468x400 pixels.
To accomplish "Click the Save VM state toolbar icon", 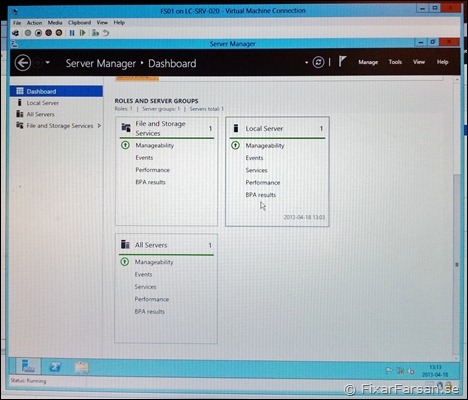I will 59,33.
